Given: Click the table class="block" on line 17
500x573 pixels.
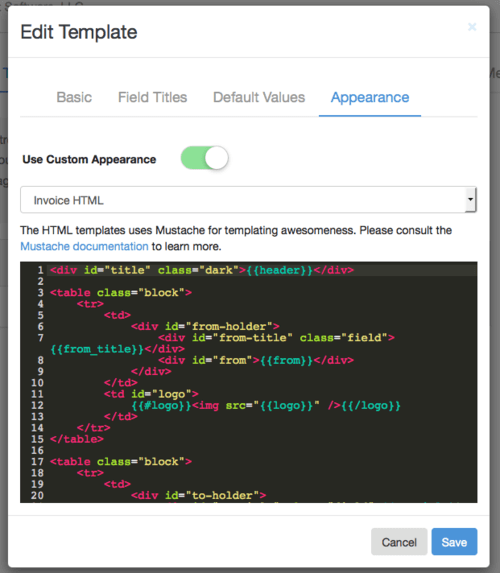Looking at the screenshot, I should click(x=121, y=462).
